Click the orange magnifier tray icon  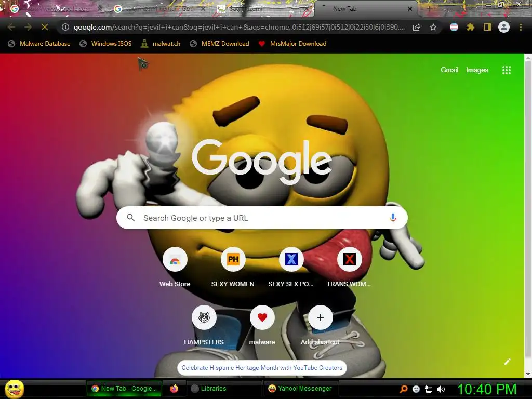(x=403, y=389)
